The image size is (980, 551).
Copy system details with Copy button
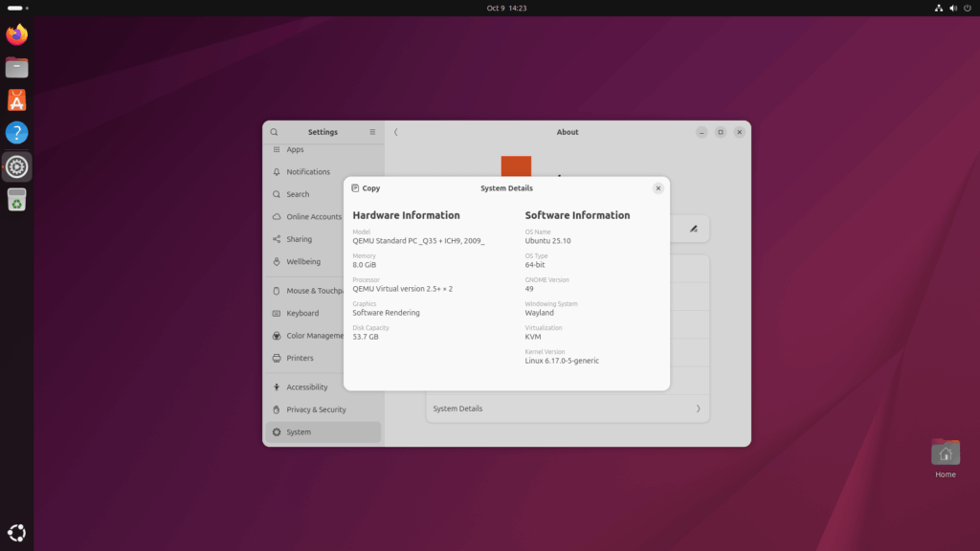366,188
